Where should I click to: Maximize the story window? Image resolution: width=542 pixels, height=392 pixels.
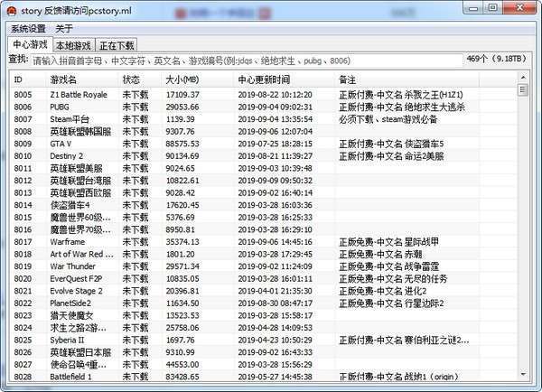(493, 7)
